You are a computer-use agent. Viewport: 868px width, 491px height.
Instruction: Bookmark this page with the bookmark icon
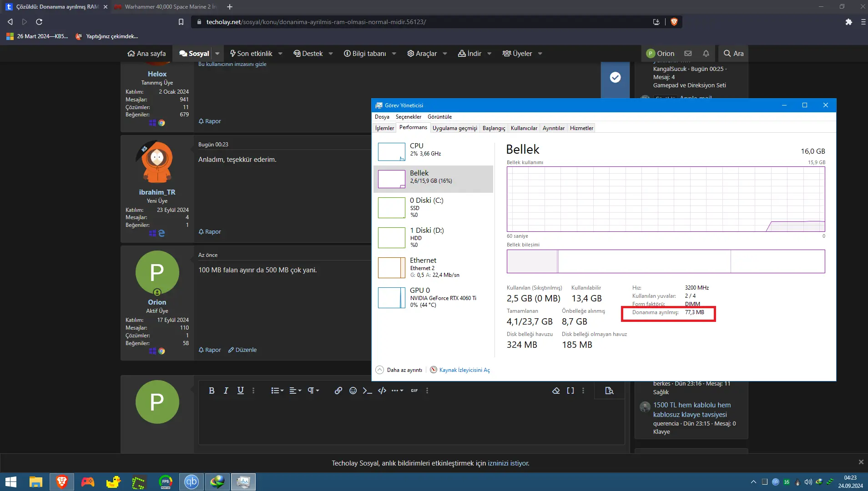pos(181,22)
